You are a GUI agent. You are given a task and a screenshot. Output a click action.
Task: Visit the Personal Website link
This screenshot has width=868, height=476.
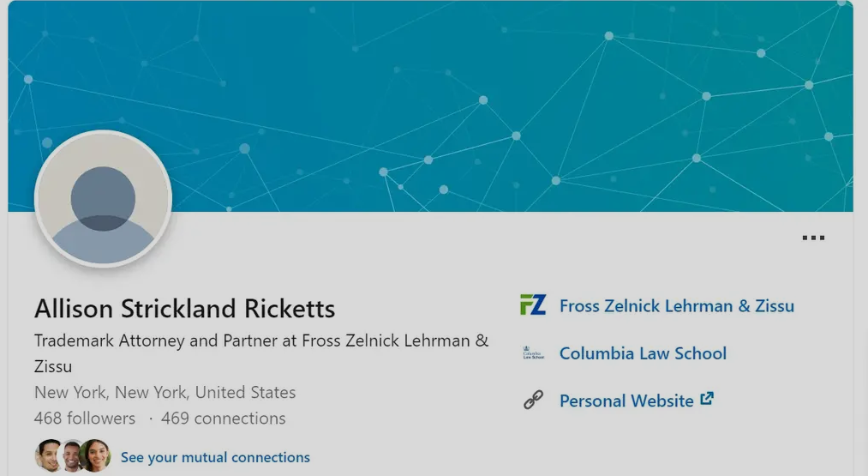coord(626,401)
